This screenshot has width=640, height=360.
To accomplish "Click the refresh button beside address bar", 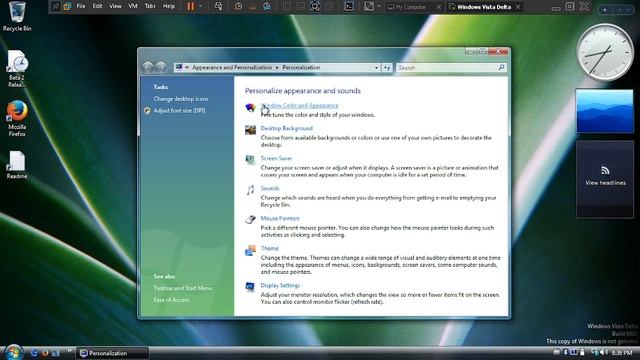I will [387, 68].
